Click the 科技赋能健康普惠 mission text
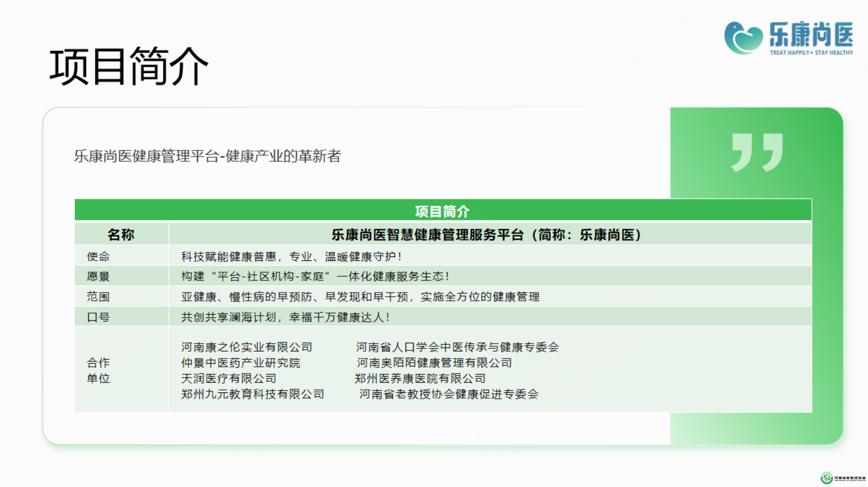Viewport: 868px width, 487px height. (x=292, y=256)
